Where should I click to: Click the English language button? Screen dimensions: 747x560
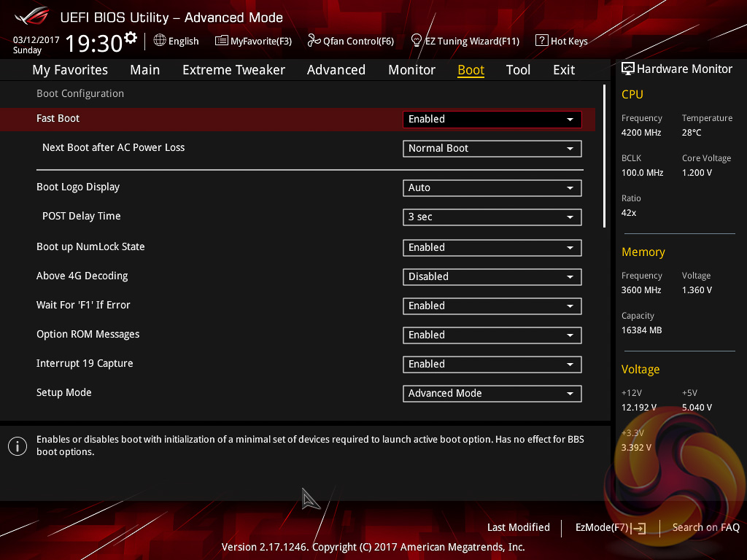point(177,41)
